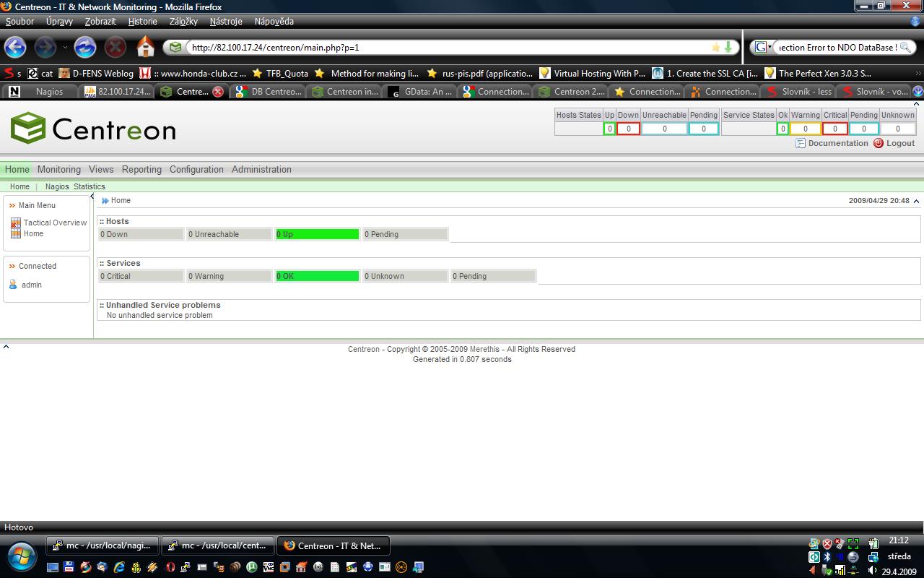This screenshot has width=924, height=578.
Task: Reload the page with the refresh button
Action: (x=85, y=48)
